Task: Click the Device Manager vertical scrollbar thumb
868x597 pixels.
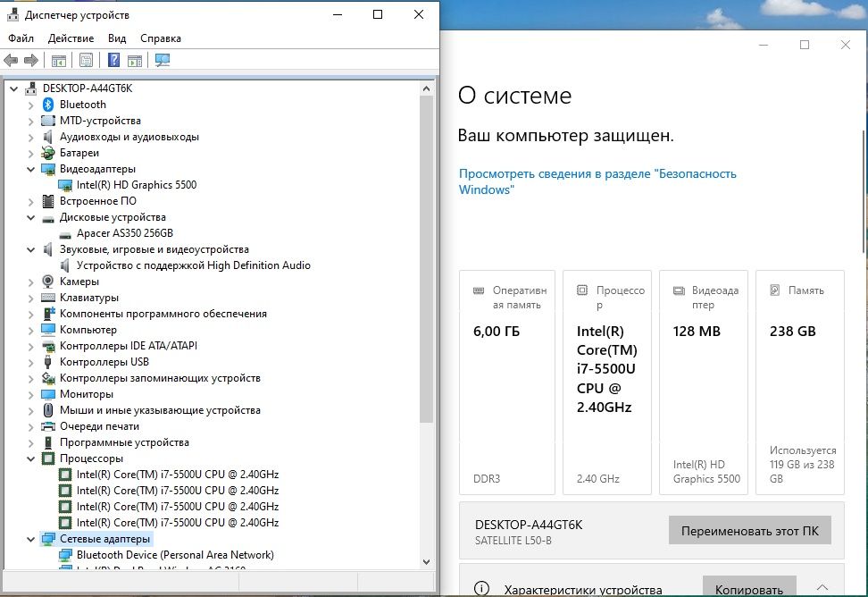Action: click(x=426, y=259)
